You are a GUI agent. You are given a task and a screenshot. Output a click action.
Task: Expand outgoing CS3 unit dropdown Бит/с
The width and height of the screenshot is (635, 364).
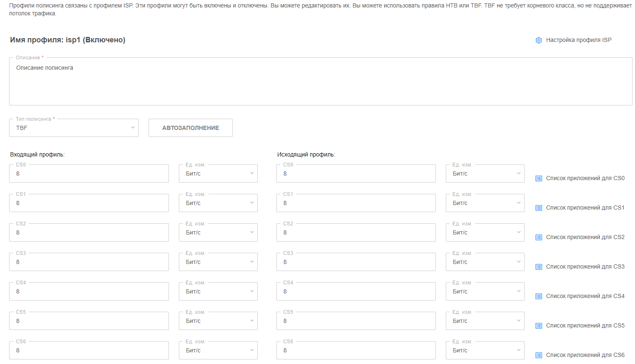click(485, 262)
